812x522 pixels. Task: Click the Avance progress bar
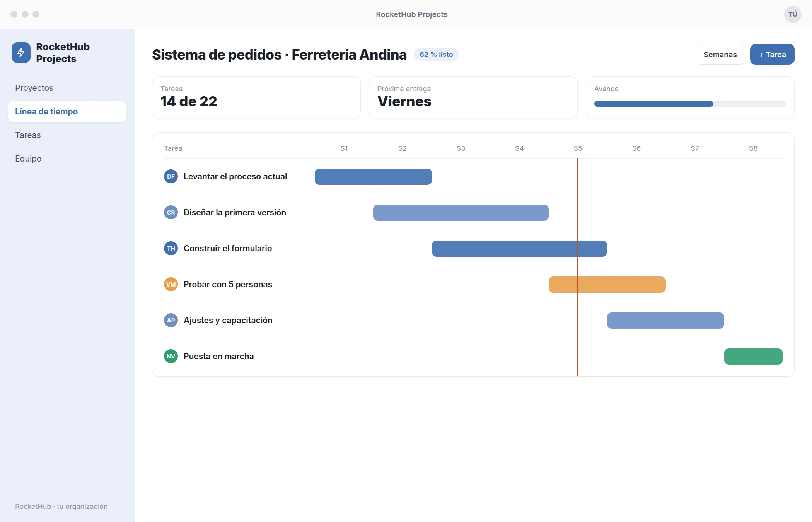[690, 104]
